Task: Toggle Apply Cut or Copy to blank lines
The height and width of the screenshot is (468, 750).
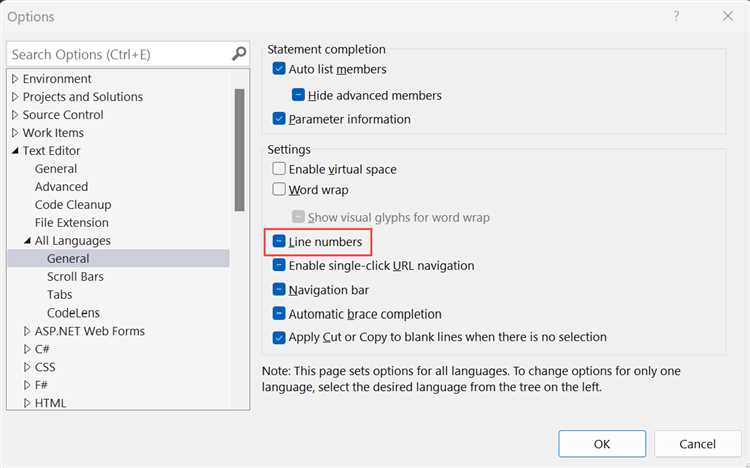Action: point(279,337)
